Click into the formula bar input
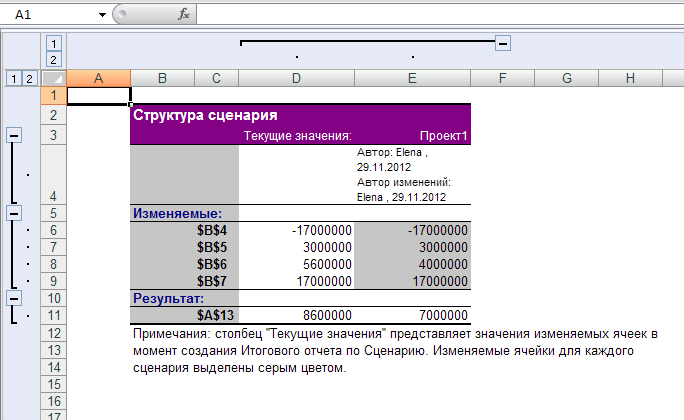Image resolution: width=684 pixels, height=420 pixels. tap(440, 14)
